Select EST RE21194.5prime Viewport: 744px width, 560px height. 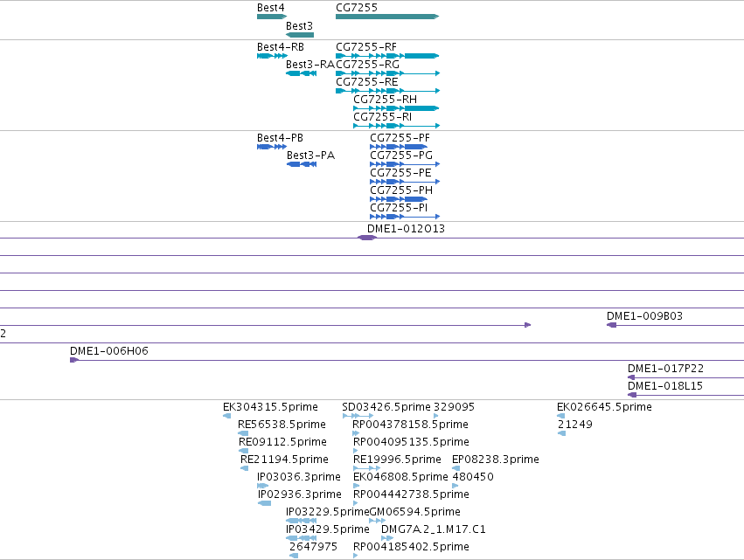click(284, 460)
